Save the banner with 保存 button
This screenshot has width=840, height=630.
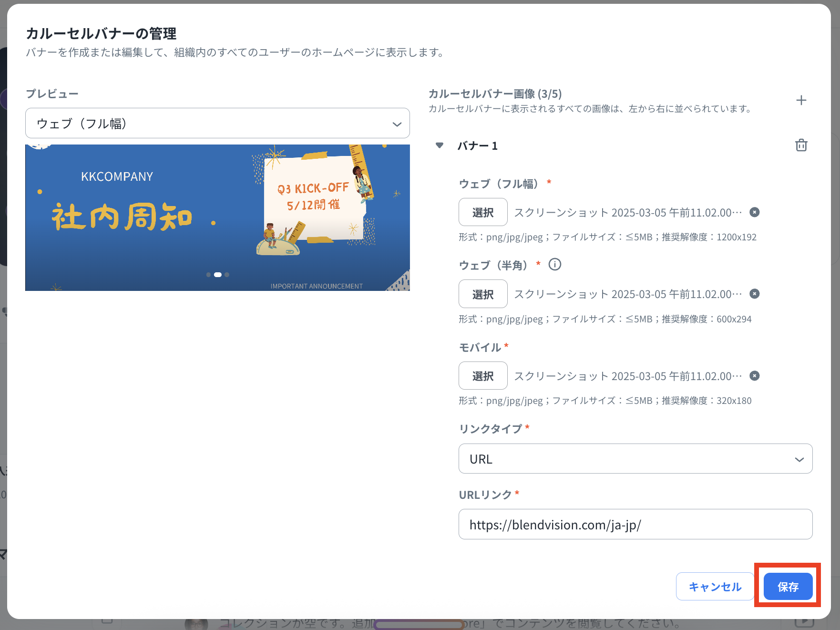(788, 587)
